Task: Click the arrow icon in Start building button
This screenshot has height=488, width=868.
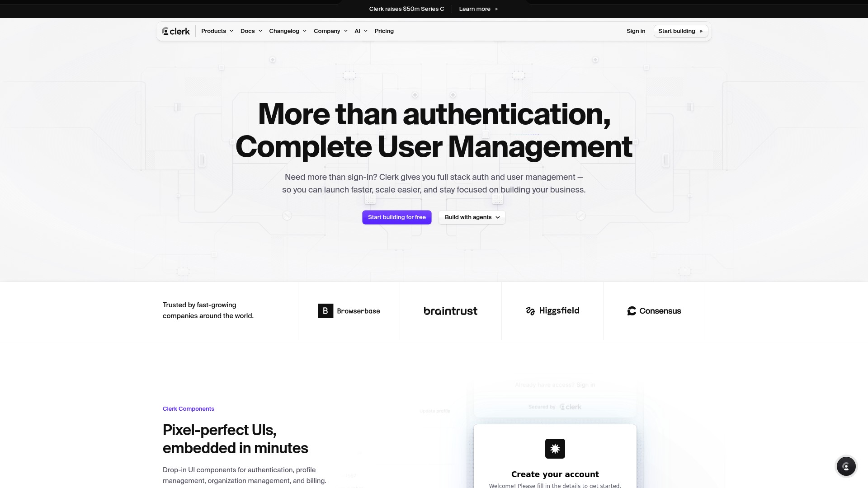Action: (x=701, y=31)
